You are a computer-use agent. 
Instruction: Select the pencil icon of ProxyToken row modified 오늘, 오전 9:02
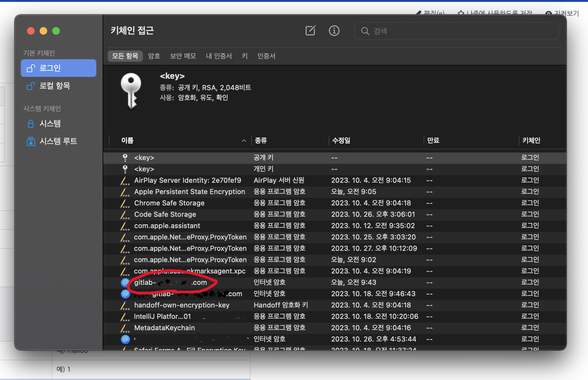pyautogui.click(x=125, y=260)
